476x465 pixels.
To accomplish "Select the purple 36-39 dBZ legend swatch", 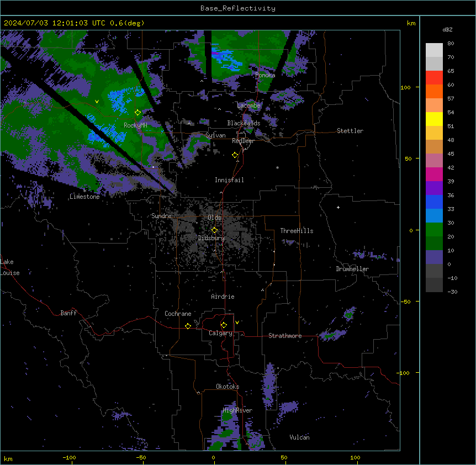I will [434, 188].
